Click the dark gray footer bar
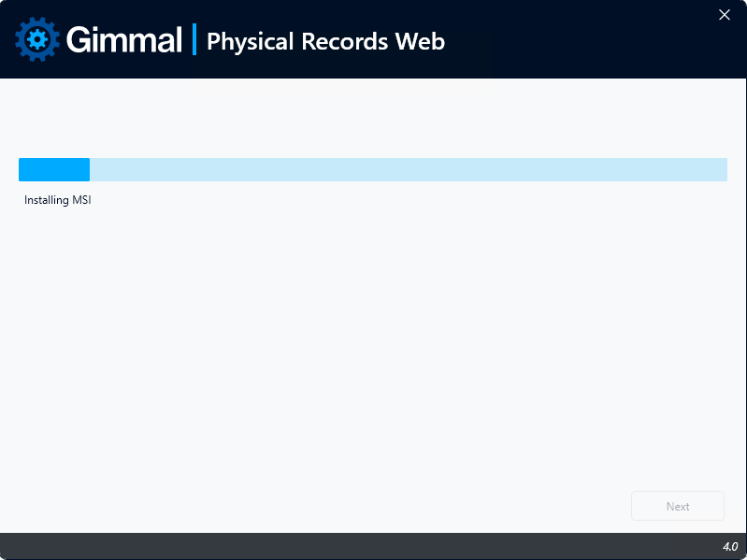This screenshot has height=560, width=747. coord(362,546)
